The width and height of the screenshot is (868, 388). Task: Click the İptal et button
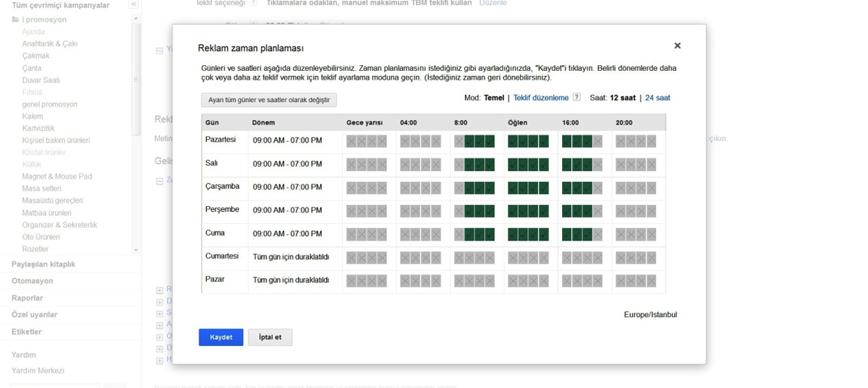click(270, 337)
